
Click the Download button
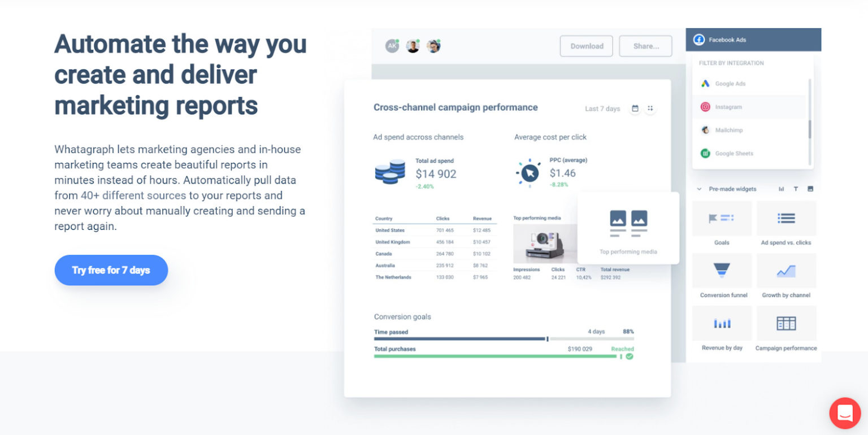[586, 46]
